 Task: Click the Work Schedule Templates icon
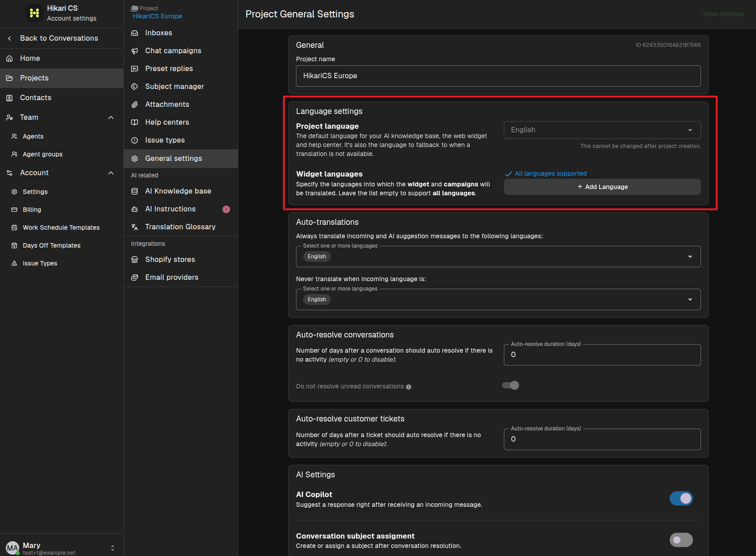click(x=14, y=227)
